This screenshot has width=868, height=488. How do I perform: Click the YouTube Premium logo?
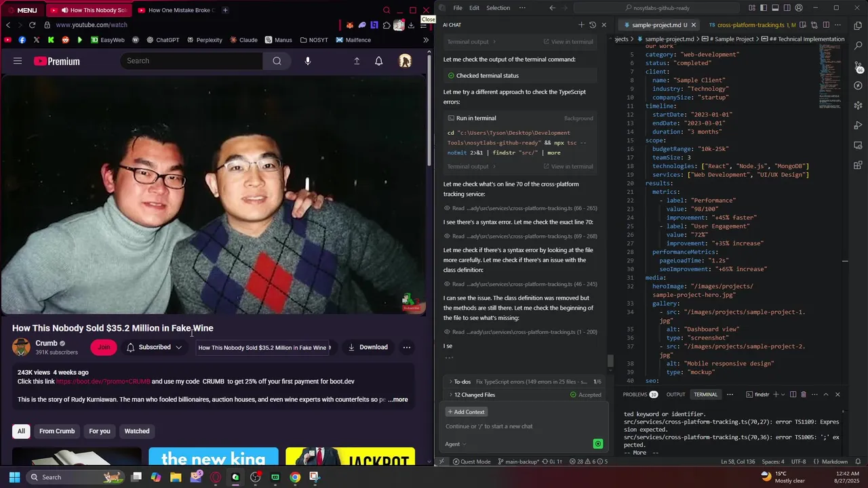57,61
